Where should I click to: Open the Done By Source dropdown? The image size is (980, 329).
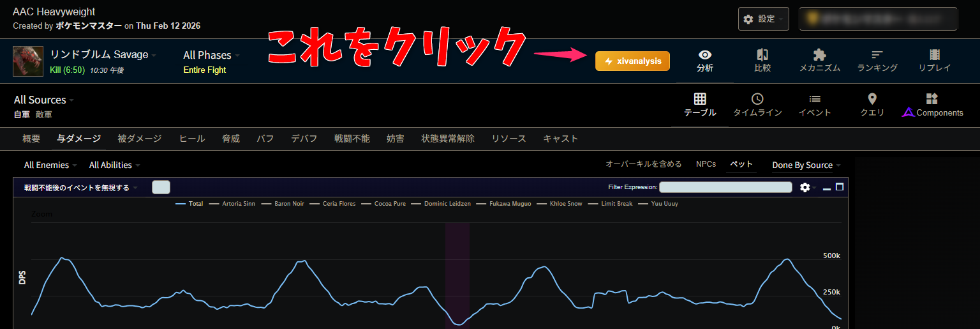806,165
